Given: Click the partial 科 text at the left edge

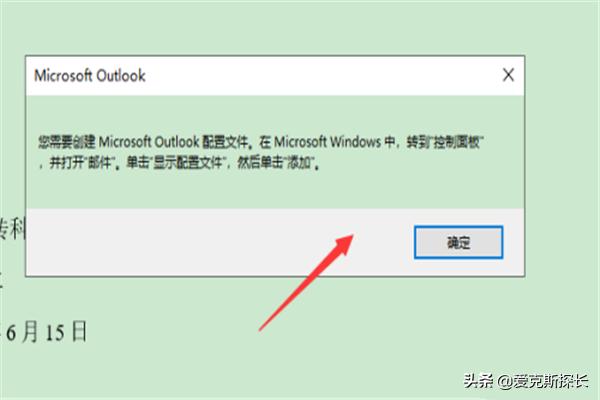Looking at the screenshot, I should [17, 229].
